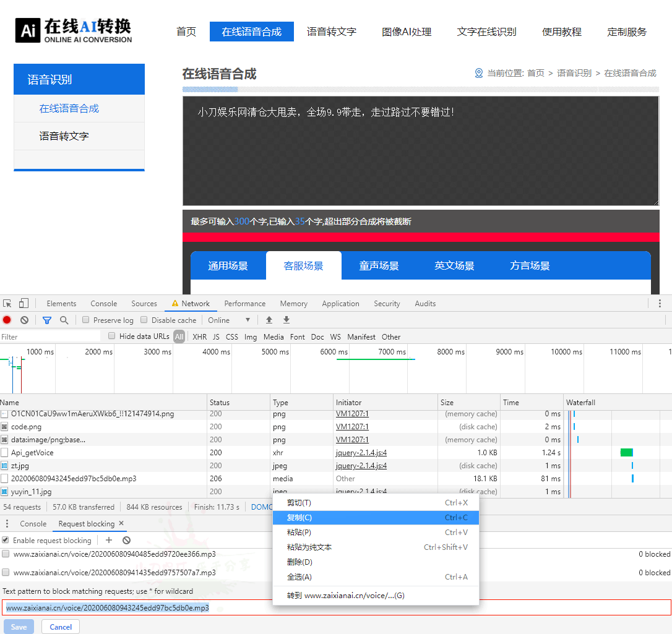The image size is (672, 634).
Task: Open network search with magnifier icon
Action: (x=64, y=320)
